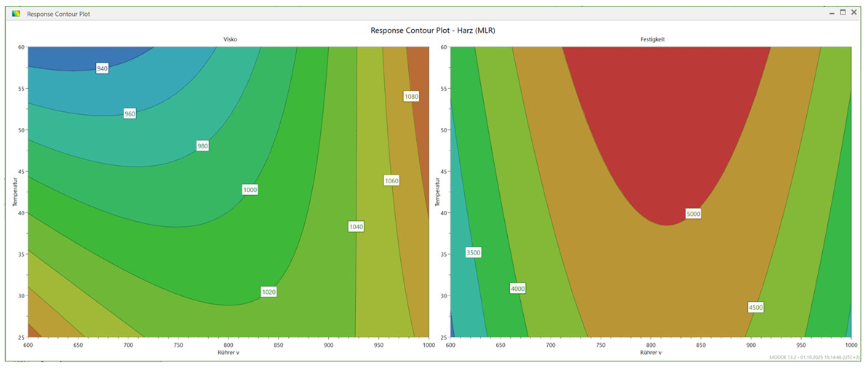Click the 'Festigkeit' subplot header
This screenshot has height=368, width=868.
pyautogui.click(x=650, y=39)
